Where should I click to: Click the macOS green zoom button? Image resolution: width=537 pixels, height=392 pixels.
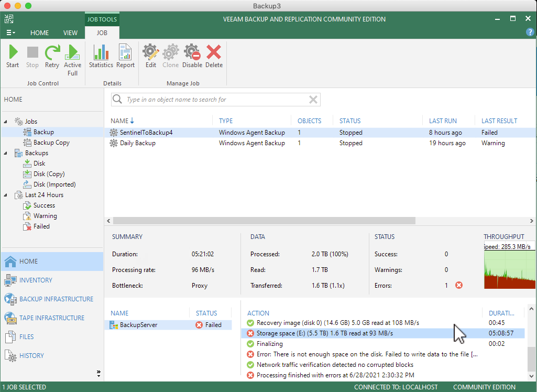tap(28, 6)
